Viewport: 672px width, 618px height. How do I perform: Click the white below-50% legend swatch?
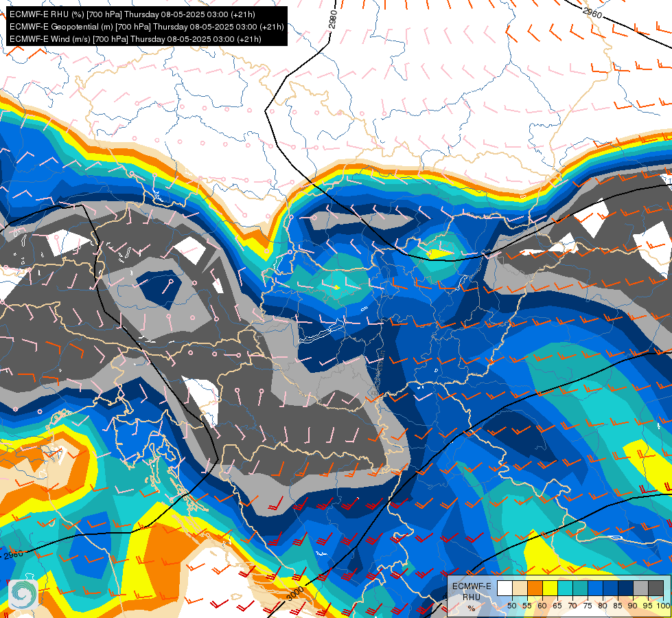[505, 588]
